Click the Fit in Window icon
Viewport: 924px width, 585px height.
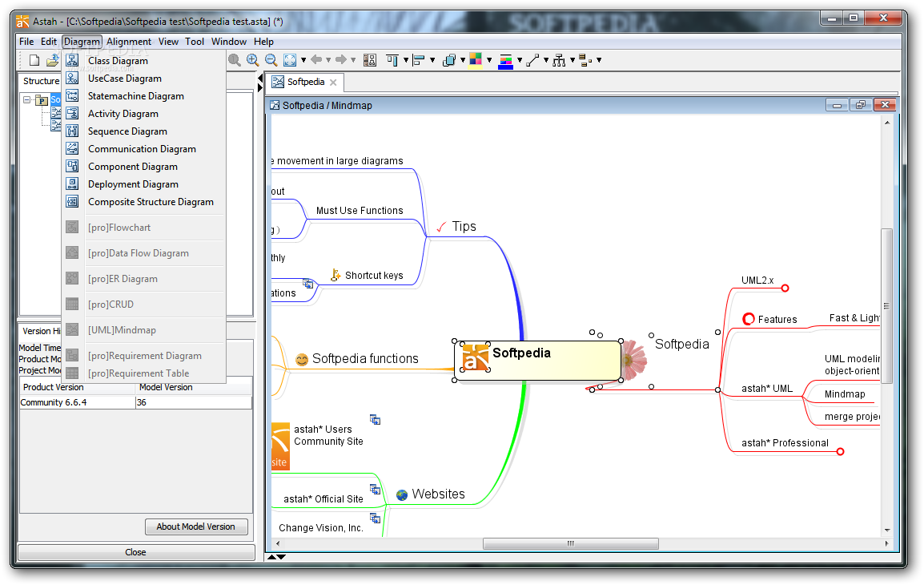pos(290,60)
